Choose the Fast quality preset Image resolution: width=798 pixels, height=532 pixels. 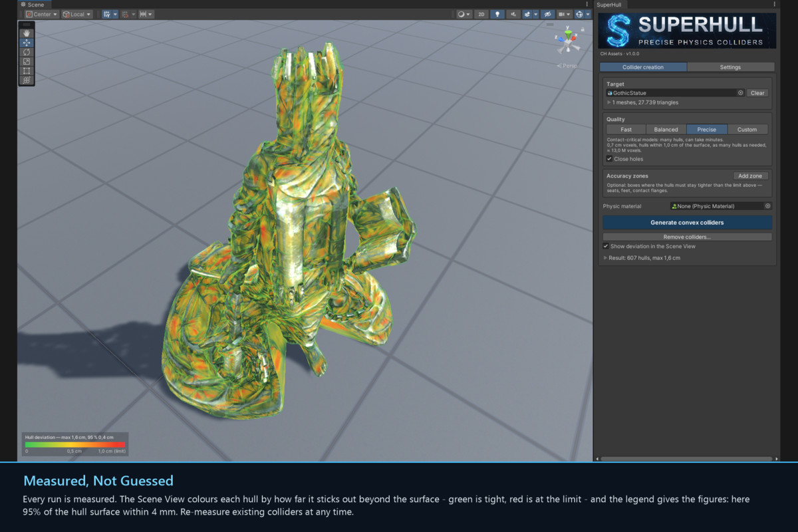(x=626, y=130)
